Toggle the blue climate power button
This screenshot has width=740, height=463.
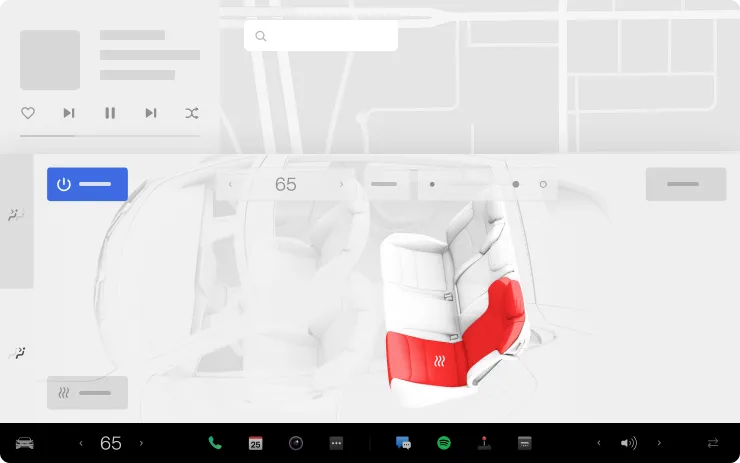coord(87,184)
